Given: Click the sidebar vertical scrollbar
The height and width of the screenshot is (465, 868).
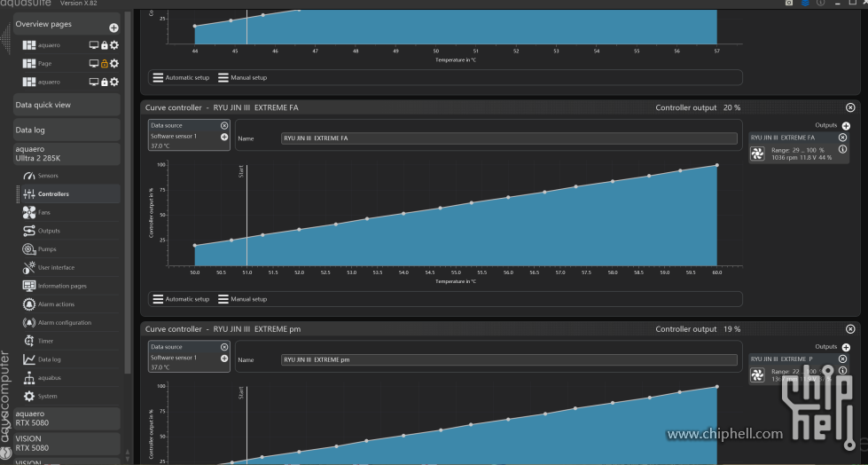Looking at the screenshot, I should click(128, 194).
